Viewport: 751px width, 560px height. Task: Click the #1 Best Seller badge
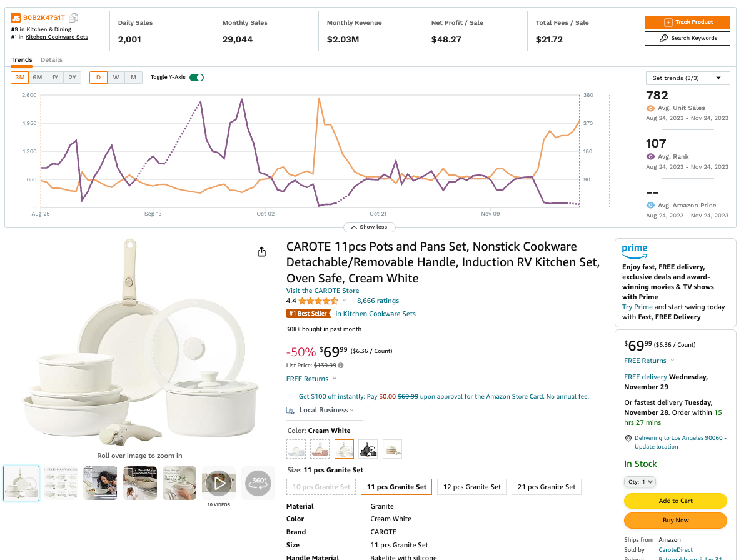(308, 314)
